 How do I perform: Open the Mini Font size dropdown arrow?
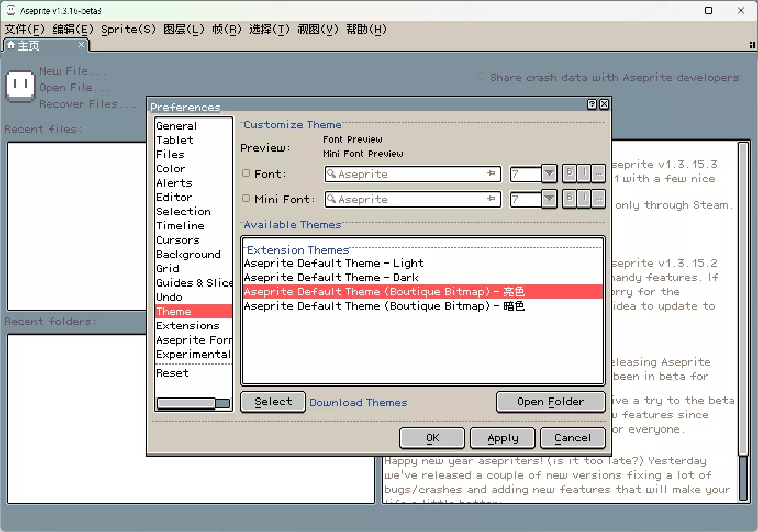(549, 199)
